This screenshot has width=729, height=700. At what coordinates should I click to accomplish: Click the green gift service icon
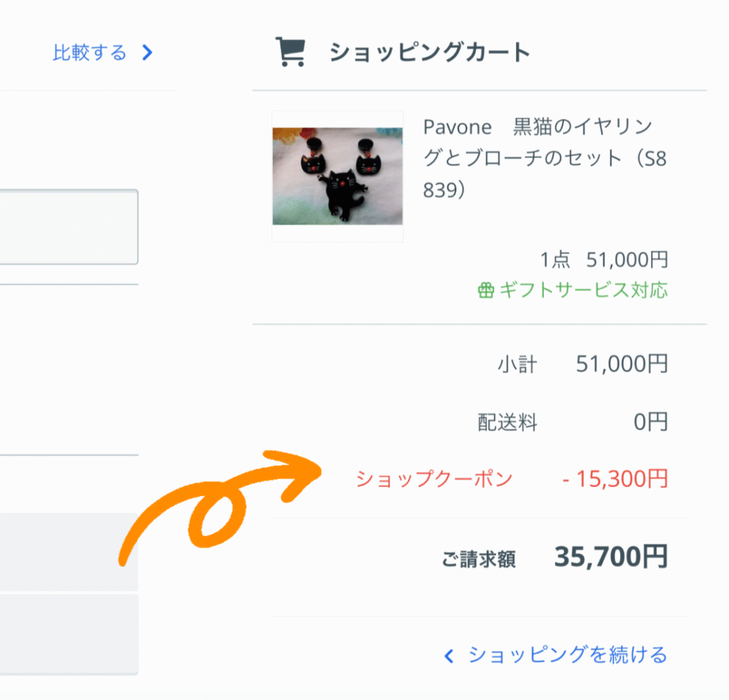pyautogui.click(x=486, y=291)
